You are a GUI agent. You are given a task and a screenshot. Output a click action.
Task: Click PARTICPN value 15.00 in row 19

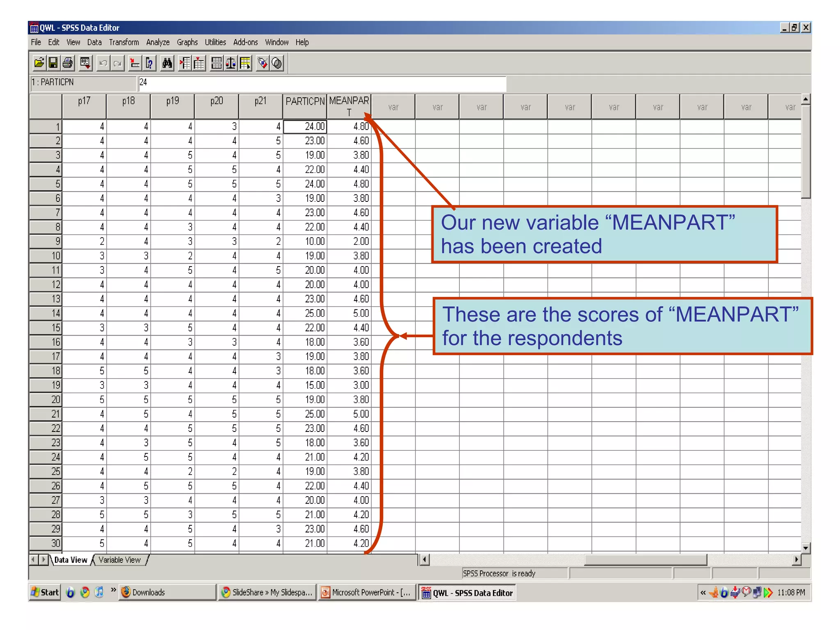click(305, 385)
